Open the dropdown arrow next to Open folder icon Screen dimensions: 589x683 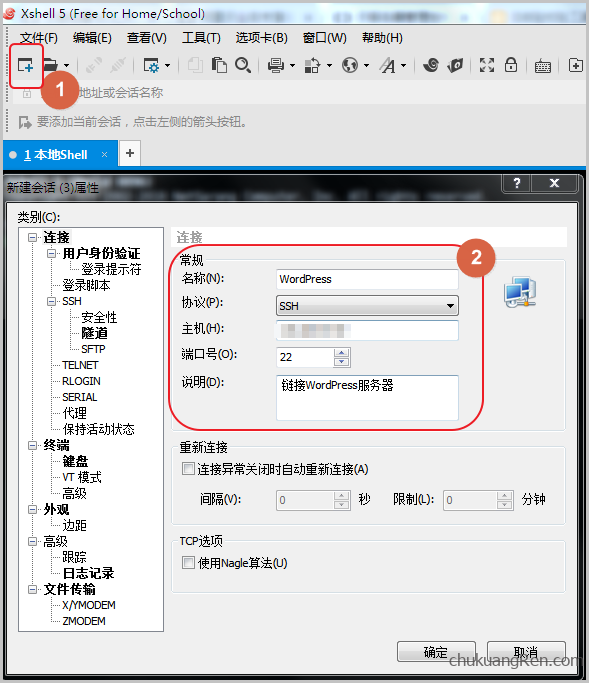click(x=66, y=66)
